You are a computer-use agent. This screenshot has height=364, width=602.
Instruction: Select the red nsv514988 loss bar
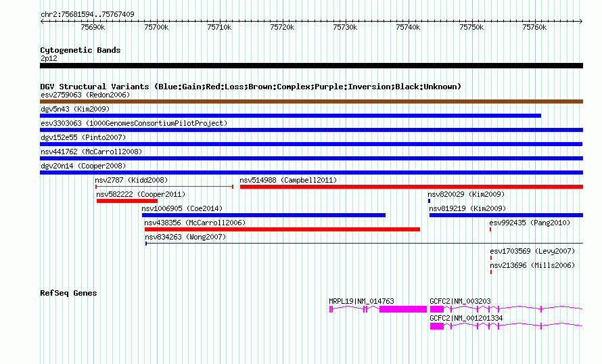pos(411,187)
